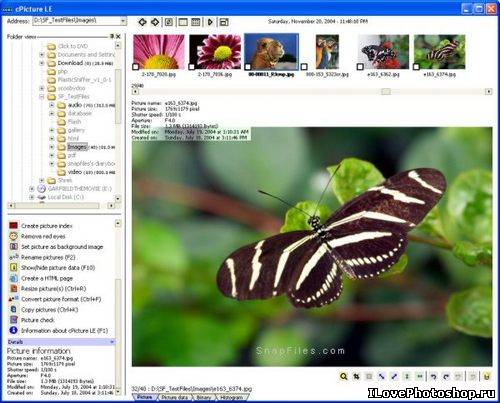
Task: Click Copy pictures (Ctrl+K) link
Action: [x=50, y=310]
